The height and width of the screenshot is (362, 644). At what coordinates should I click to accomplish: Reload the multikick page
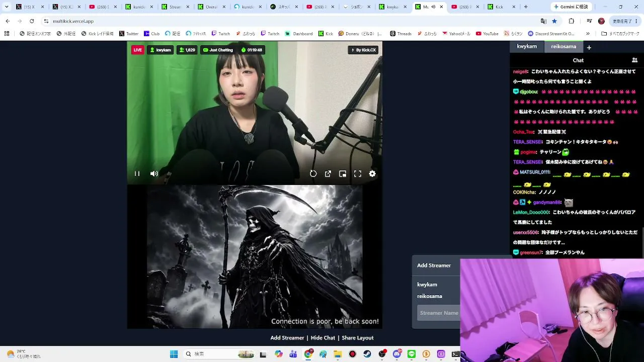tap(32, 21)
